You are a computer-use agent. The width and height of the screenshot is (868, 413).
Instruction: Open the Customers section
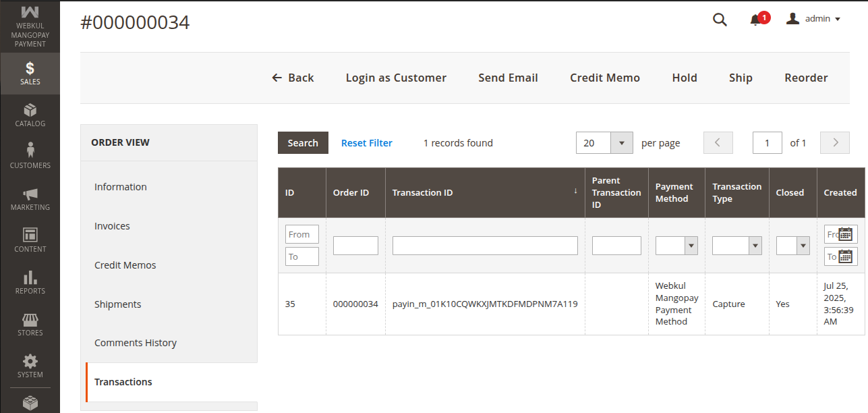pos(30,157)
